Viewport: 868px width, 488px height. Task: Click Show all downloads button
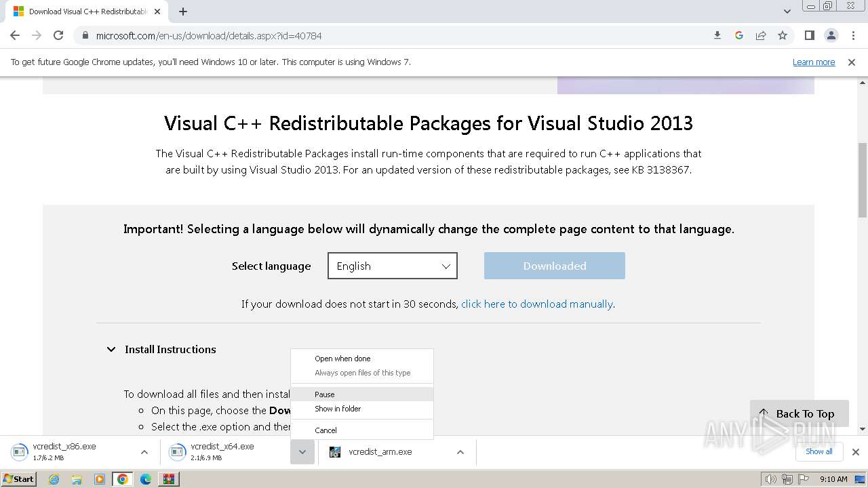(818, 451)
